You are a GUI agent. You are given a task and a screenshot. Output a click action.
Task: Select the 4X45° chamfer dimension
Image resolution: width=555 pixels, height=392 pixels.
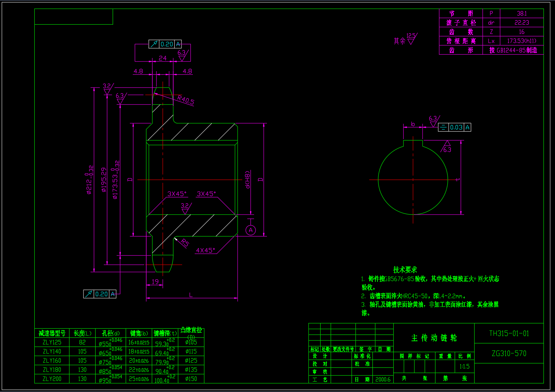[x=205, y=250]
